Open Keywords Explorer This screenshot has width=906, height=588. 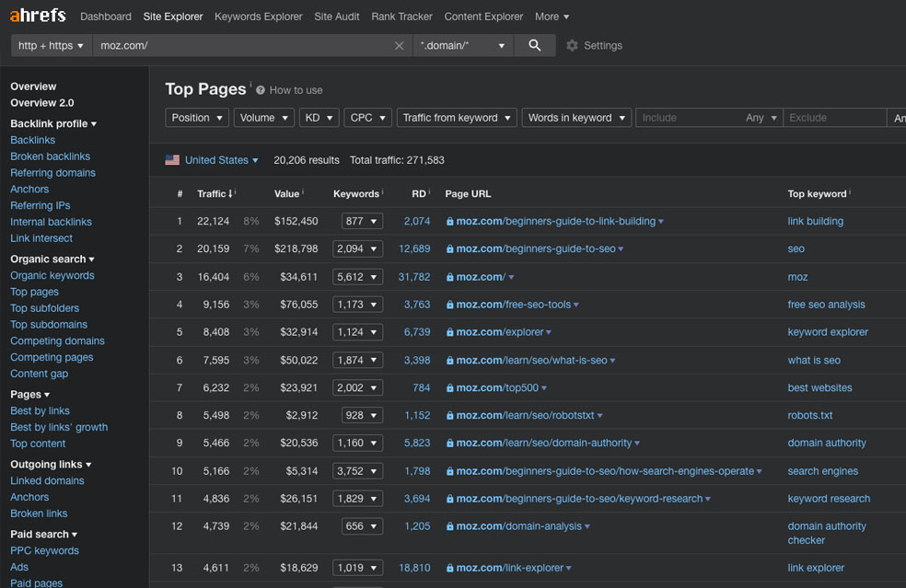tap(259, 17)
